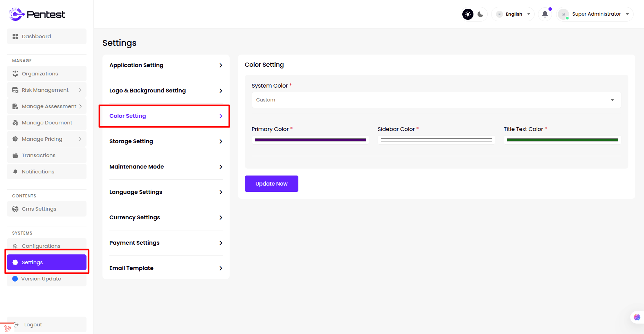Open the System Color dropdown
The image size is (644, 334).
[436, 100]
